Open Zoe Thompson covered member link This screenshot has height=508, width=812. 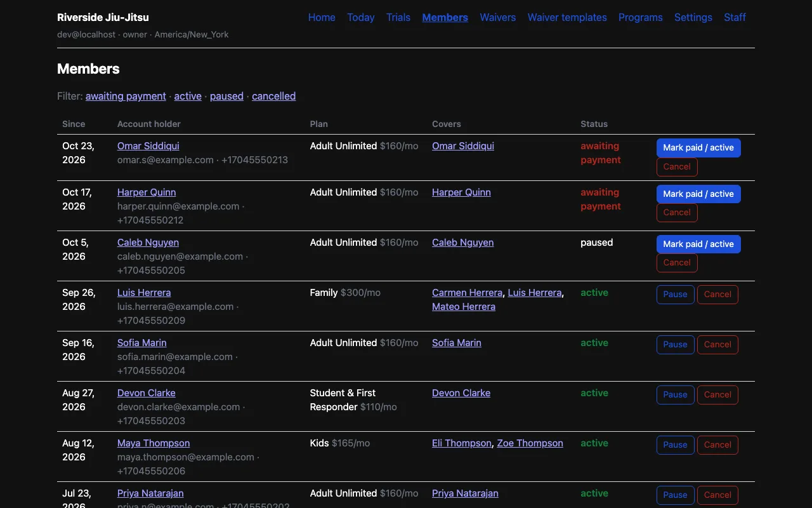click(530, 443)
